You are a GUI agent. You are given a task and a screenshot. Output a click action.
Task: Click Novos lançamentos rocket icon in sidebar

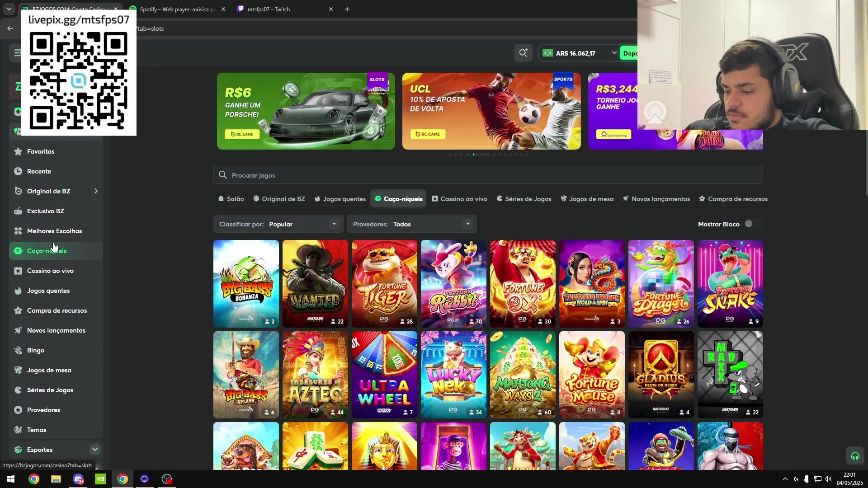point(18,330)
